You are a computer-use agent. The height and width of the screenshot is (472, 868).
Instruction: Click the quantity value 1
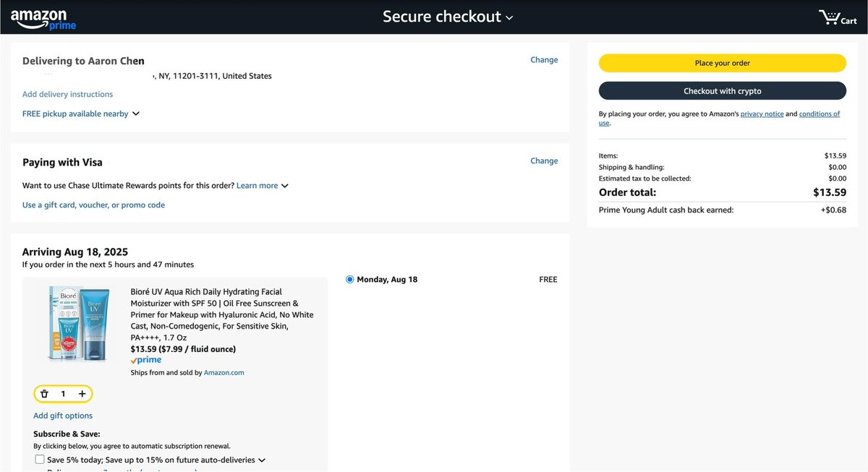(x=63, y=394)
